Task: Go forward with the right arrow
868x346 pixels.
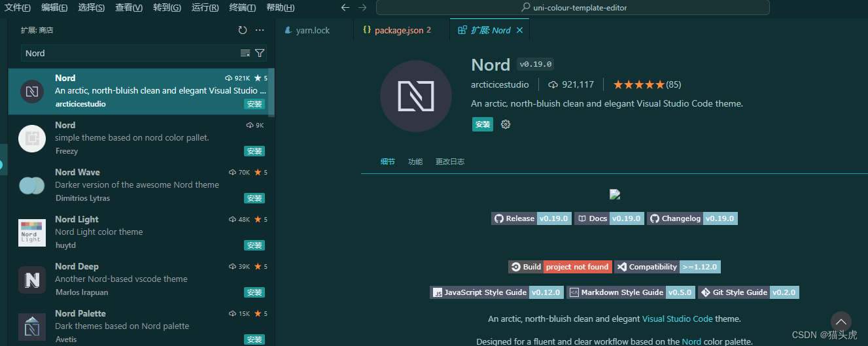Action: click(x=362, y=8)
